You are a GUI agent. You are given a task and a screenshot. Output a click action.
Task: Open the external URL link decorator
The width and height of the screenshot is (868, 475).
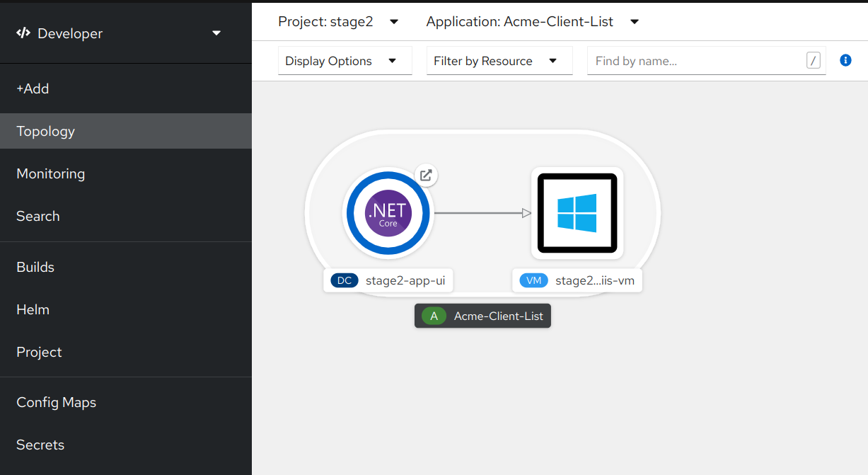tap(426, 176)
